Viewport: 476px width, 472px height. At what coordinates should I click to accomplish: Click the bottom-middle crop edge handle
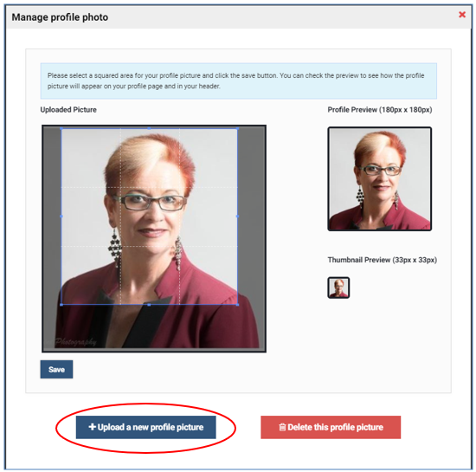tap(150, 304)
